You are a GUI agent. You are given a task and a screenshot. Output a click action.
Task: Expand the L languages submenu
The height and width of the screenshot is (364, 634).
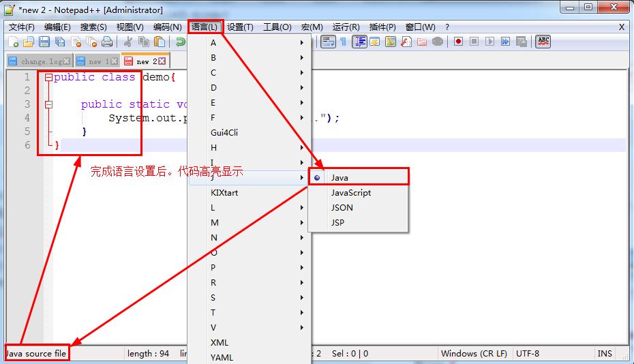[249, 207]
